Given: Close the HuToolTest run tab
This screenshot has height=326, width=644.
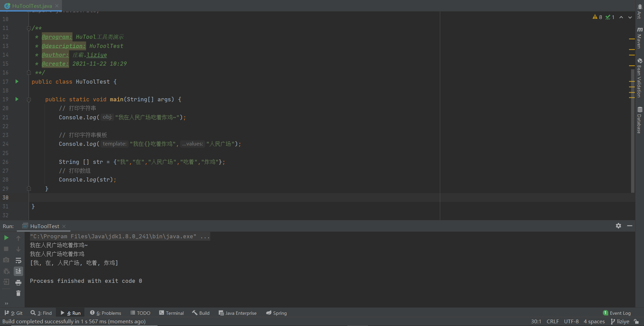Looking at the screenshot, I should 64,226.
